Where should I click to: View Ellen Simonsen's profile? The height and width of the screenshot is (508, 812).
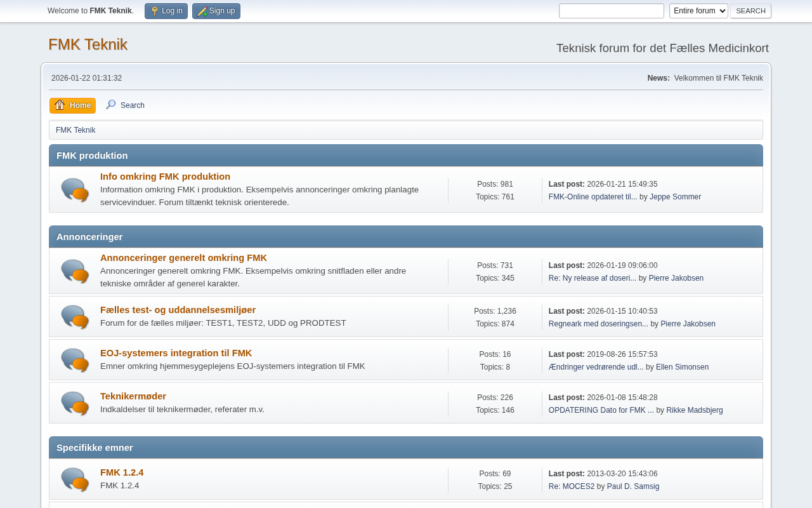tap(682, 367)
